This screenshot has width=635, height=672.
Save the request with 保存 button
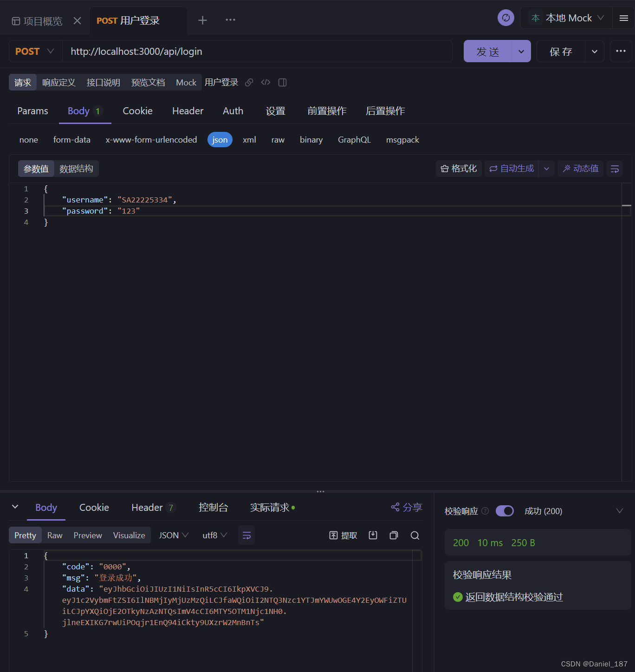pyautogui.click(x=561, y=51)
